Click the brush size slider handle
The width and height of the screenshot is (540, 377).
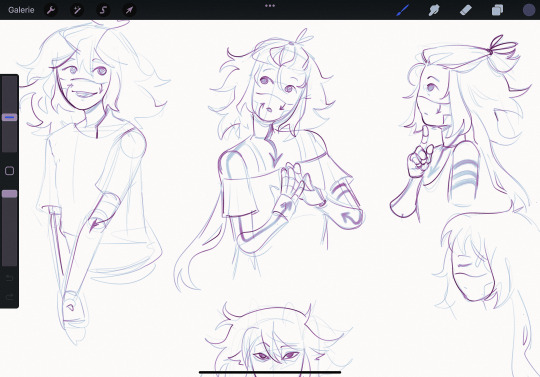[10, 117]
